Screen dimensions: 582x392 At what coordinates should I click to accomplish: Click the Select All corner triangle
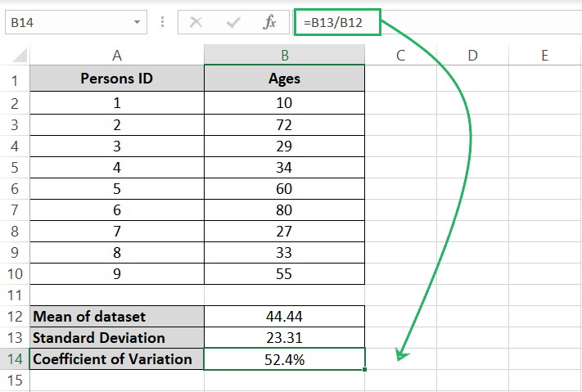(15, 56)
